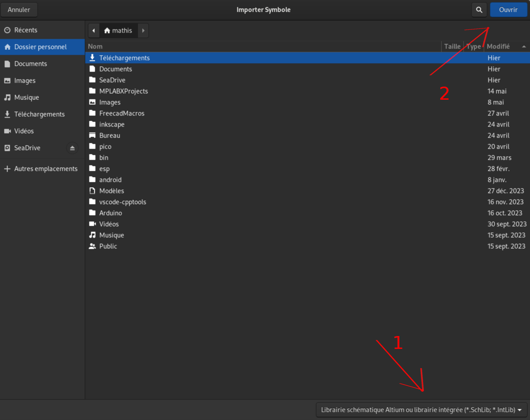
Task: Sort by the Modifié column header
Action: click(507, 46)
